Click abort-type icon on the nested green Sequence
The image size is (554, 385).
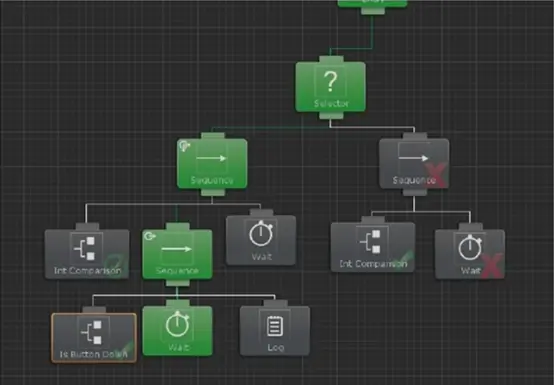click(x=150, y=236)
